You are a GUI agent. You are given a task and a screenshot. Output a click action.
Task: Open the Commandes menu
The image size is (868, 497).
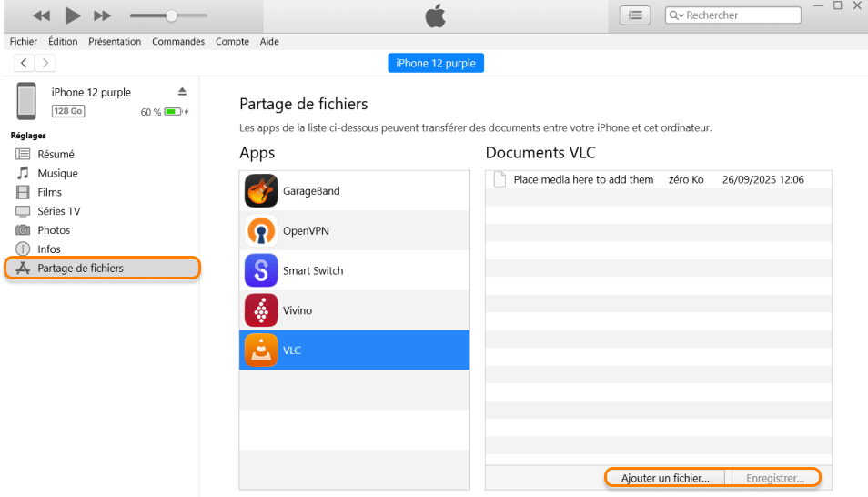(x=178, y=42)
